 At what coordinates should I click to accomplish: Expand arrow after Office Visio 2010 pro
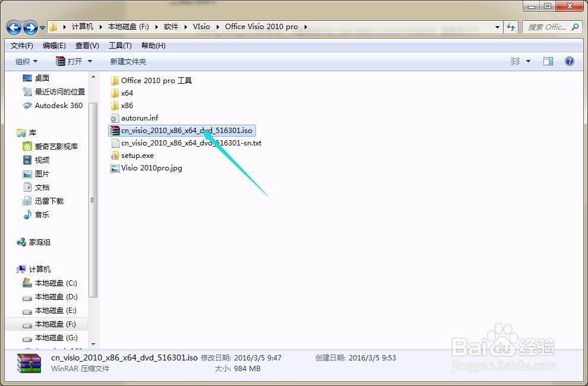(x=306, y=27)
